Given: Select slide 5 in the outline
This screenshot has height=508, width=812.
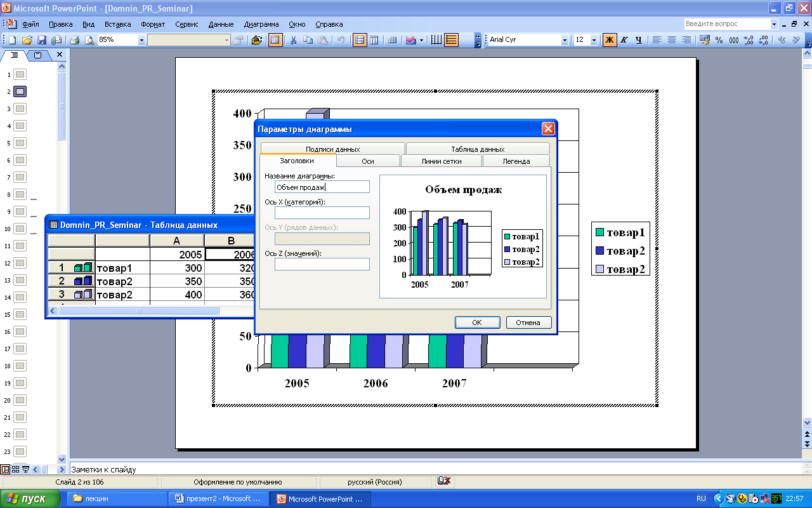Looking at the screenshot, I should tap(20, 143).
